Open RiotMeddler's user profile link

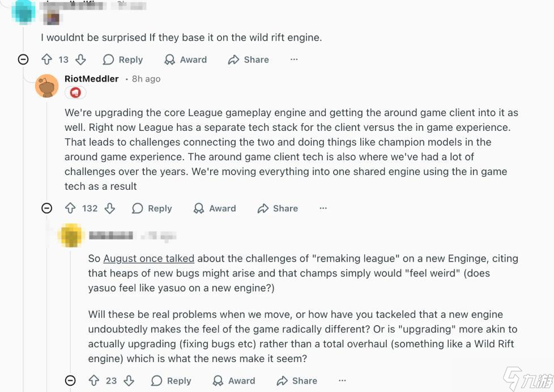91,79
